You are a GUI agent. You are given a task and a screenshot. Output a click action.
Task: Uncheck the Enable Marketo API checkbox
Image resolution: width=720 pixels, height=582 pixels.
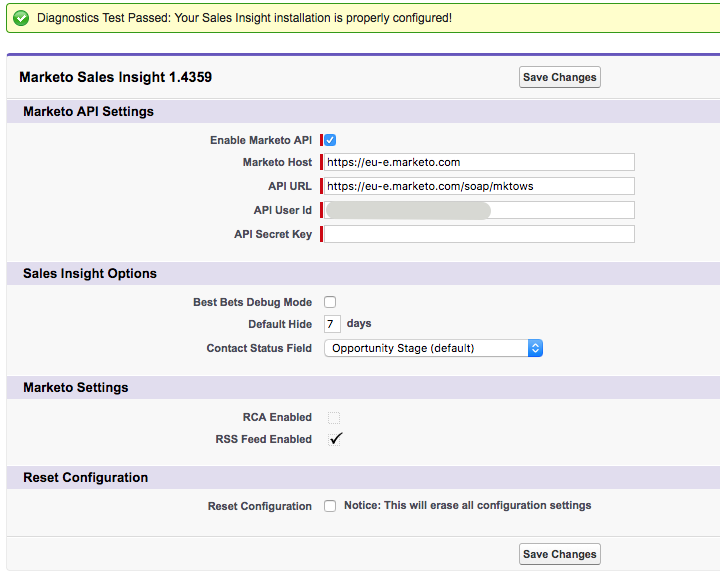330,140
